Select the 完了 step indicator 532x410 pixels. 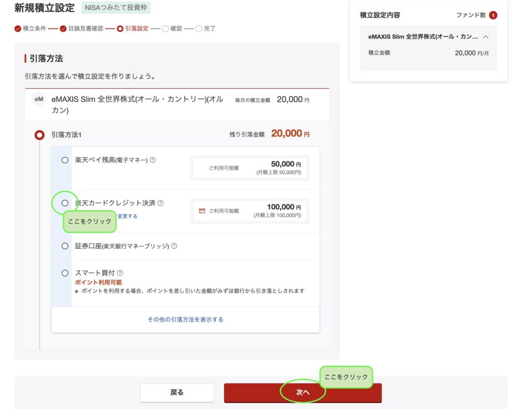(206, 29)
